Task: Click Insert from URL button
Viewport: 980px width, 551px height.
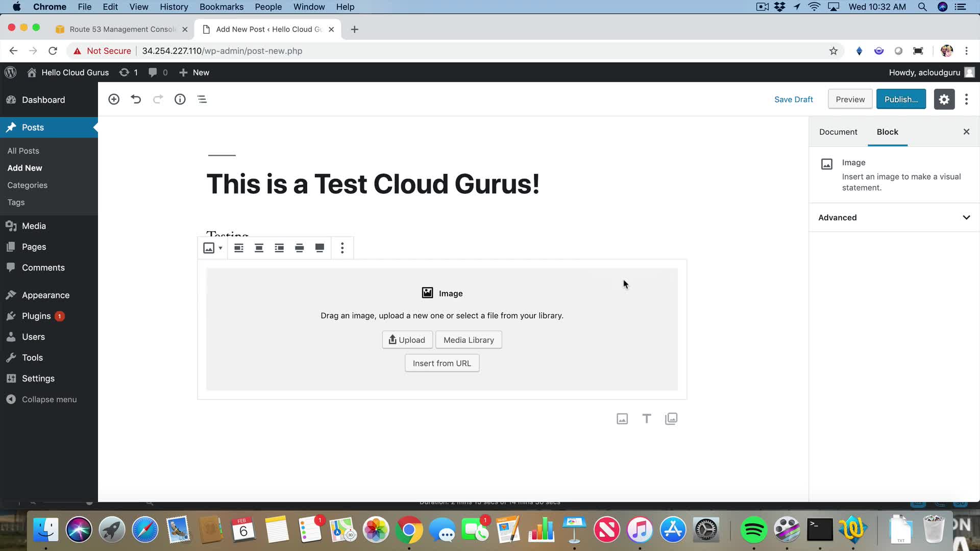Action: click(442, 363)
